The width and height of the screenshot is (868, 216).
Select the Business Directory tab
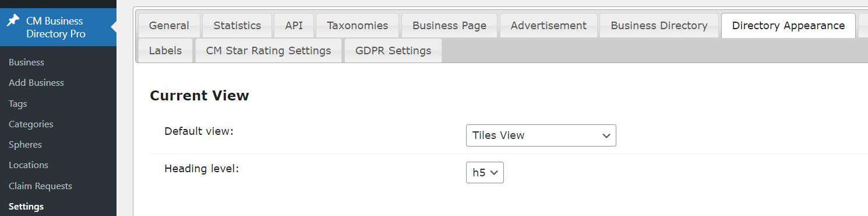(x=659, y=26)
